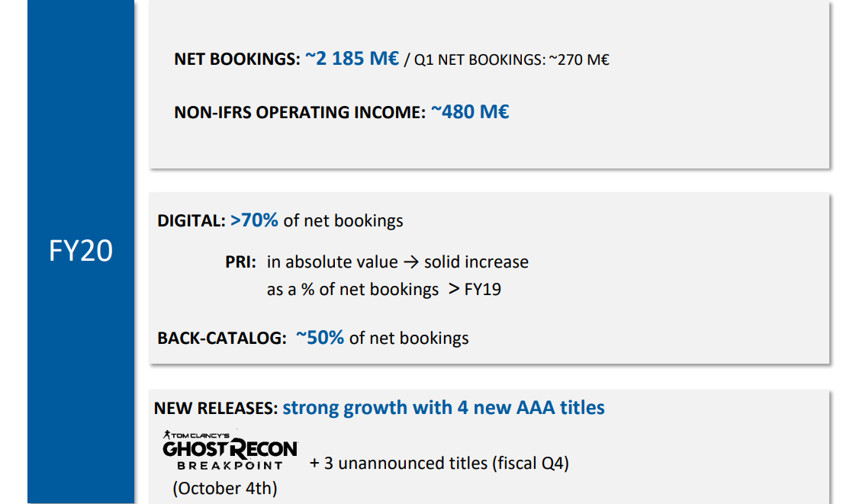Click the solid increase text

click(x=476, y=262)
